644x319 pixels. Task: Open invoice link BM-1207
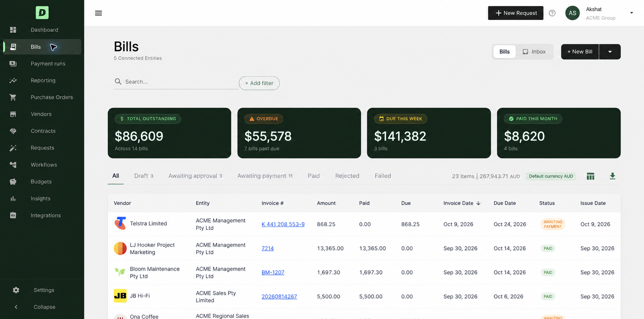[x=273, y=272]
